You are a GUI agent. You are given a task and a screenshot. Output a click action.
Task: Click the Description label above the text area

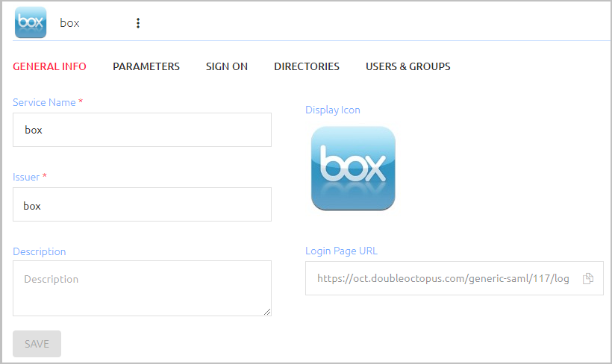click(40, 251)
